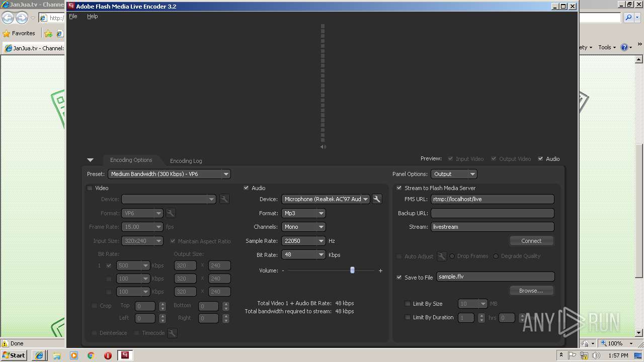Enable Limit By Size checkbox
Image resolution: width=644 pixels, height=362 pixels.
408,304
